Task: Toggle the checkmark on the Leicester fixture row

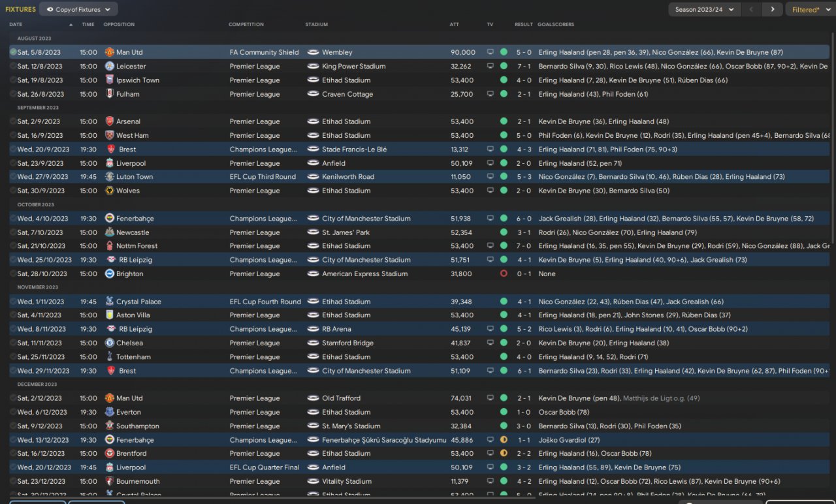Action: click(x=13, y=66)
